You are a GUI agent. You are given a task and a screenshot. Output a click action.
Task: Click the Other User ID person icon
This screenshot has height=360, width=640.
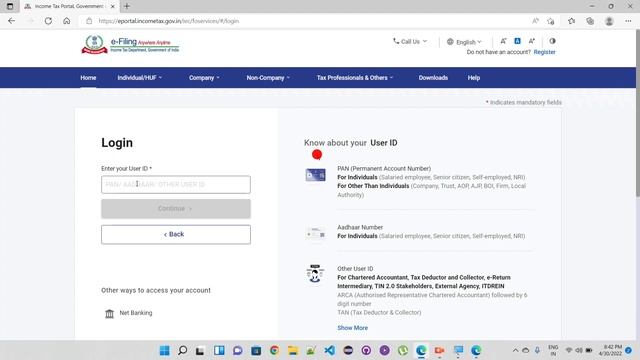coord(315,274)
